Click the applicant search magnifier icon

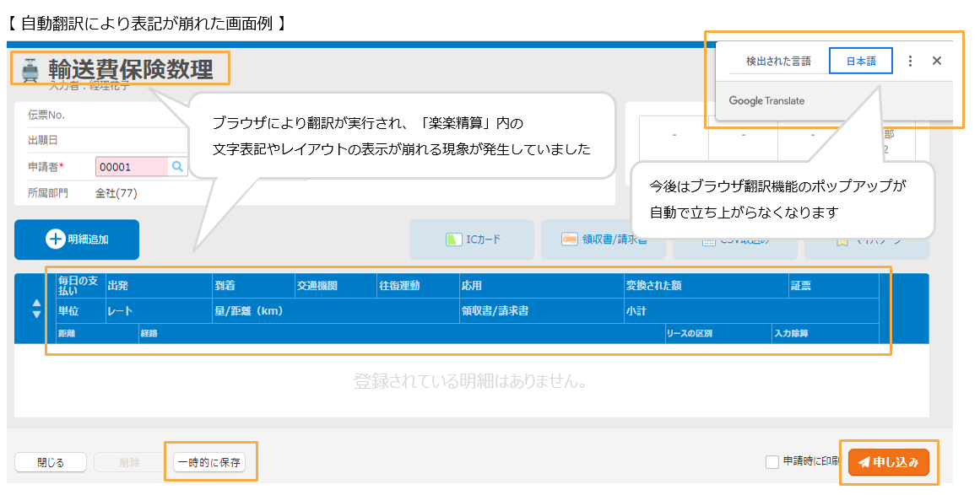(x=177, y=167)
